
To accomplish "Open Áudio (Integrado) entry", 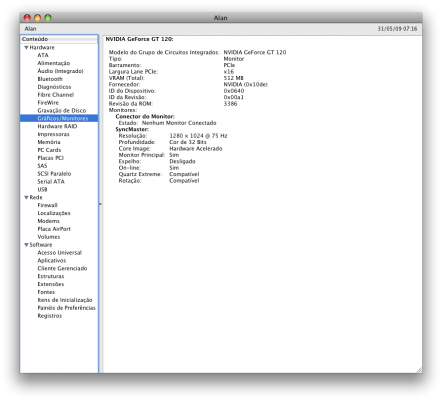I will click(x=60, y=71).
